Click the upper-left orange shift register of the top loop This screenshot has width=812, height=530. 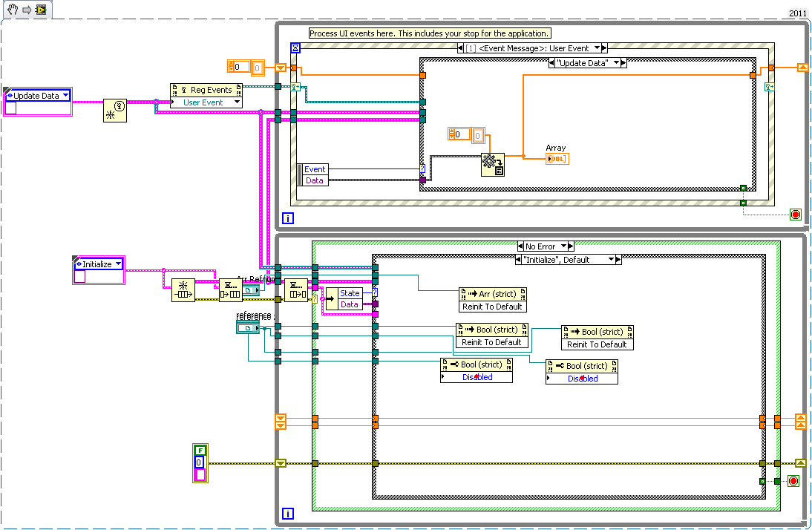tap(280, 68)
